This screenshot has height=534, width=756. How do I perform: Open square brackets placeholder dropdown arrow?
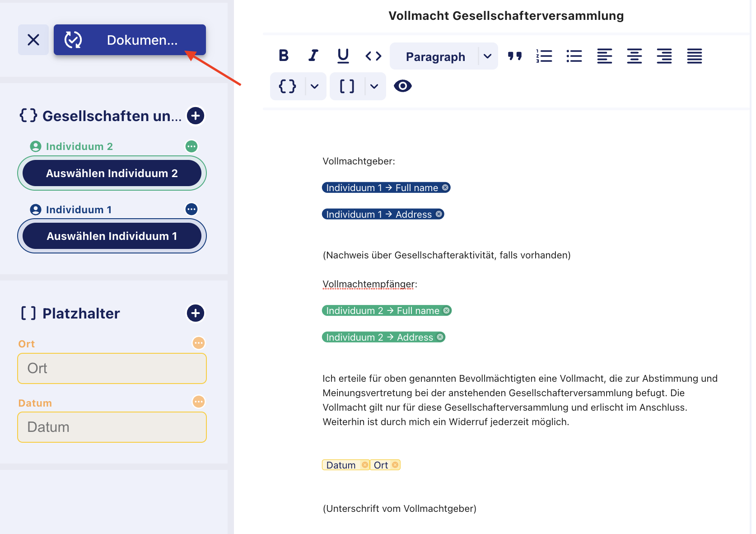coord(375,86)
